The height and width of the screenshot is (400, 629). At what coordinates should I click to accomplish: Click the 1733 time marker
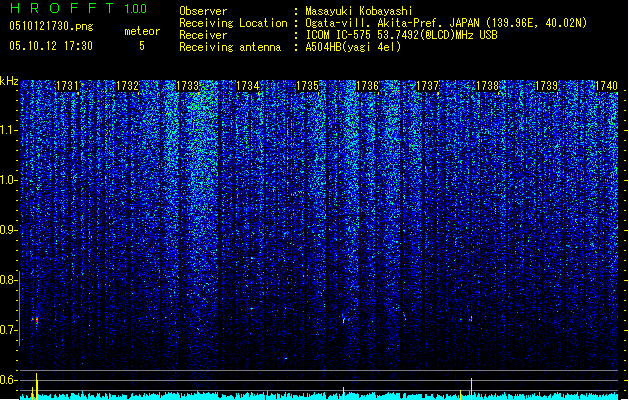click(187, 86)
